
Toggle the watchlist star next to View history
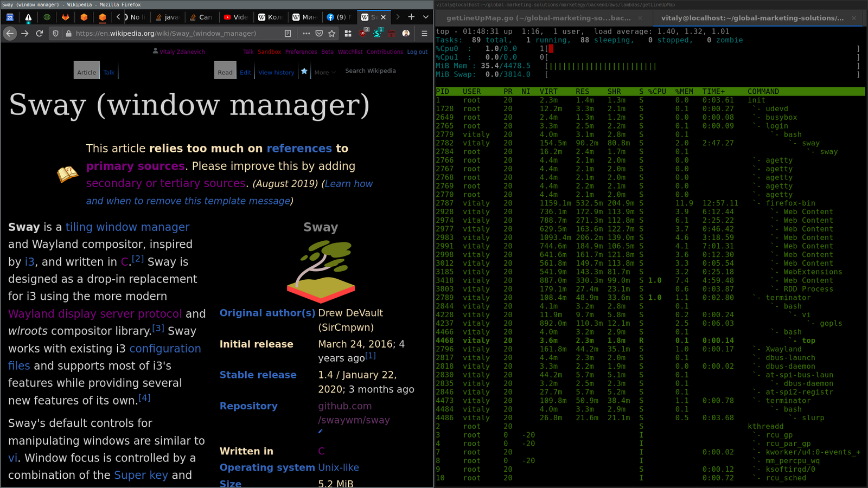pos(304,71)
